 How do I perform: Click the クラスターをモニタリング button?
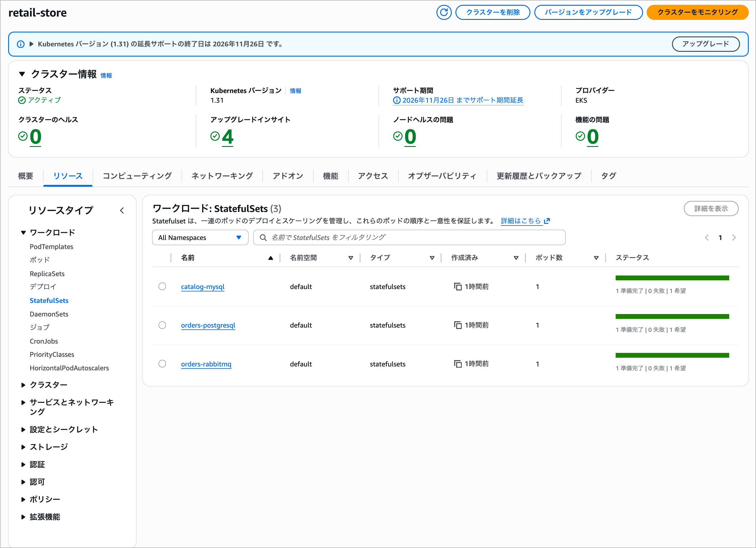(x=697, y=12)
